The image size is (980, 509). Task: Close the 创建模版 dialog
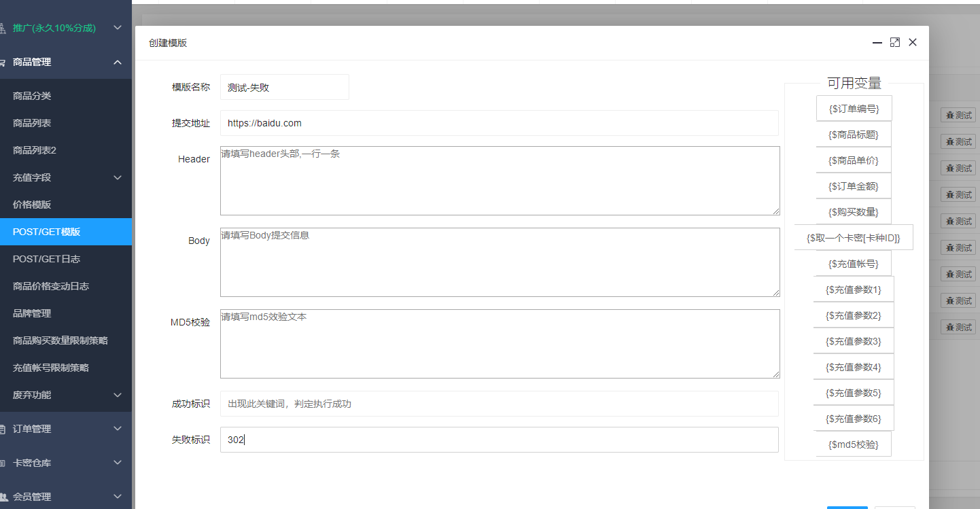click(x=913, y=42)
